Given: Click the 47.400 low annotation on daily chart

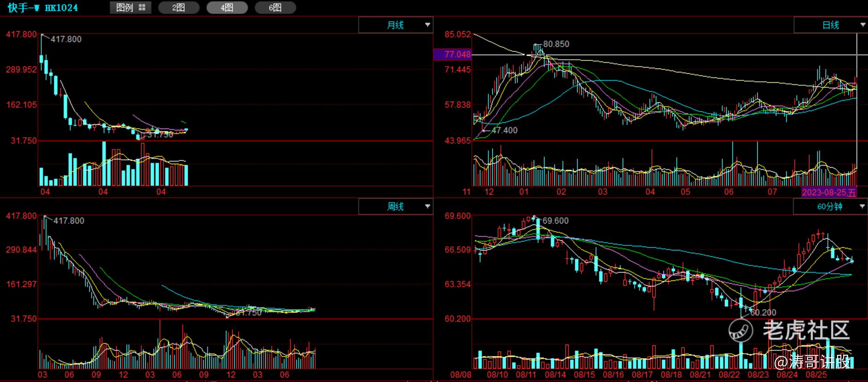Looking at the screenshot, I should tap(505, 130).
